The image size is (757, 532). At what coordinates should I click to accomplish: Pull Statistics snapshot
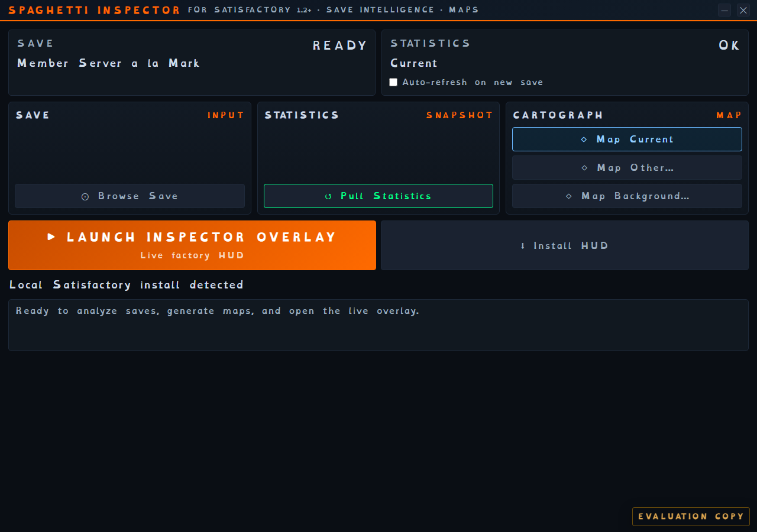pos(378,196)
